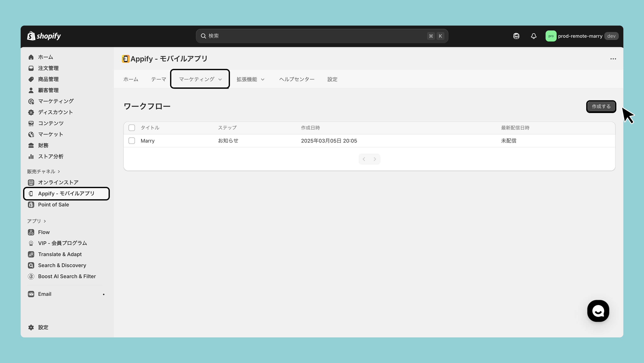Expand the マーケティング tab dropdown
Viewport: 644px width, 363px height.
click(200, 79)
